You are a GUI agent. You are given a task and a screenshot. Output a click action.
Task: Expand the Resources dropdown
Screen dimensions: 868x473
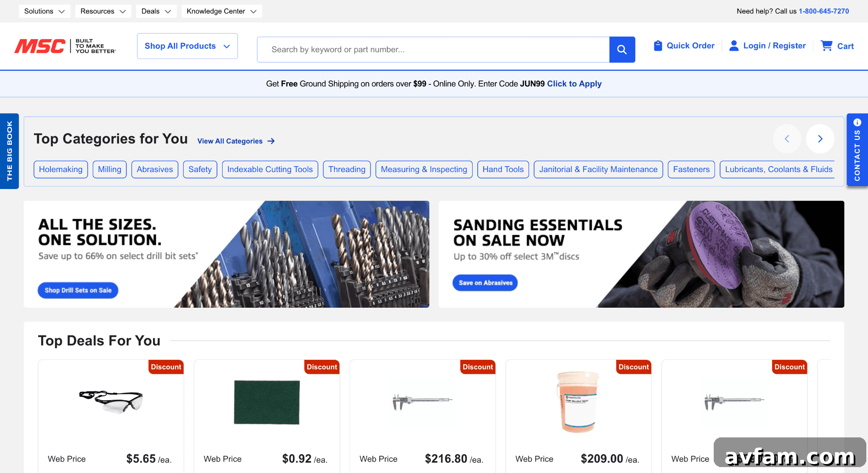pyautogui.click(x=103, y=11)
